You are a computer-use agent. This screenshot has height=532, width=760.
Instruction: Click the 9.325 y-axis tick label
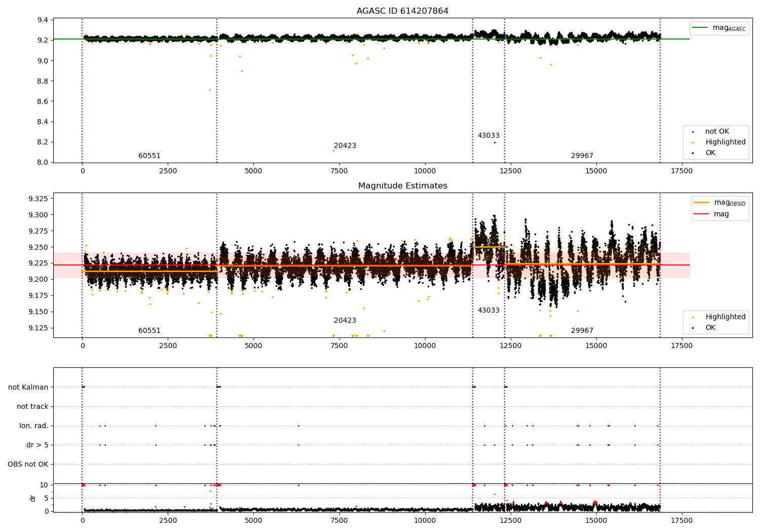[x=39, y=199]
